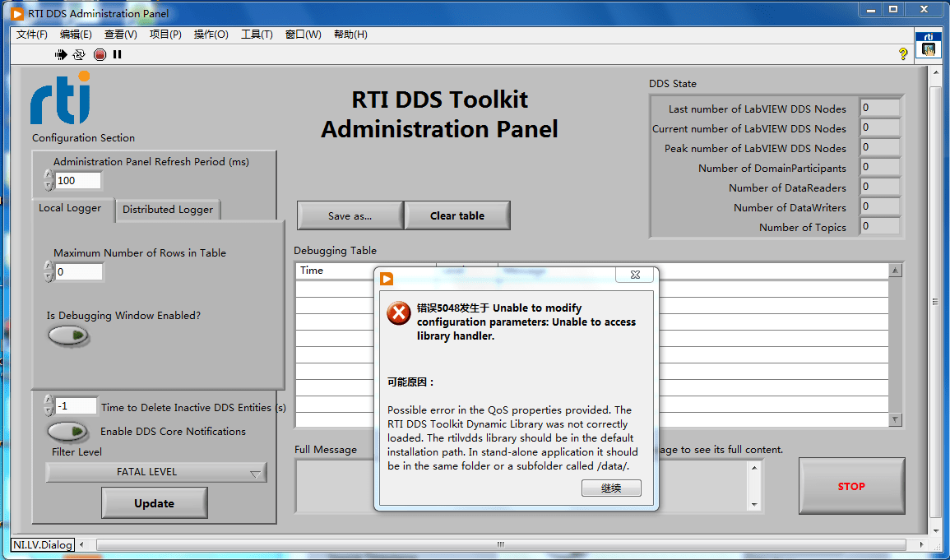The width and height of the screenshot is (950, 560).
Task: Open the 文件(F) menu
Action: point(31,35)
